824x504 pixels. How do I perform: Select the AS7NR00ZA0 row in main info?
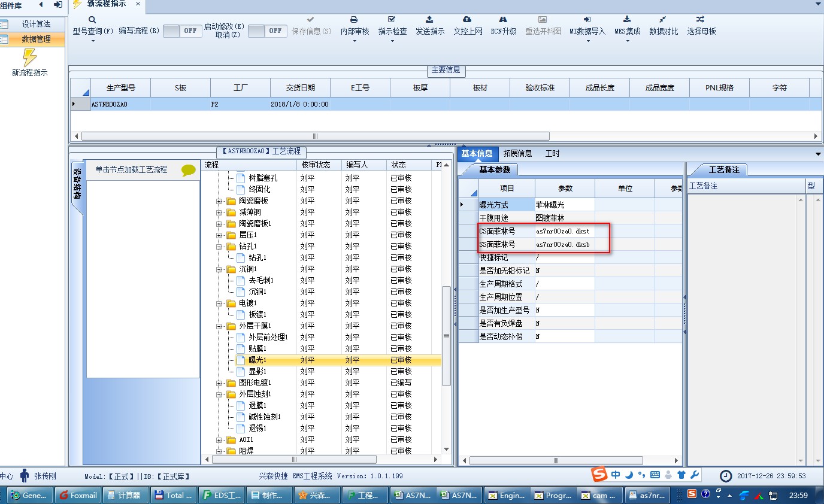(x=446, y=104)
